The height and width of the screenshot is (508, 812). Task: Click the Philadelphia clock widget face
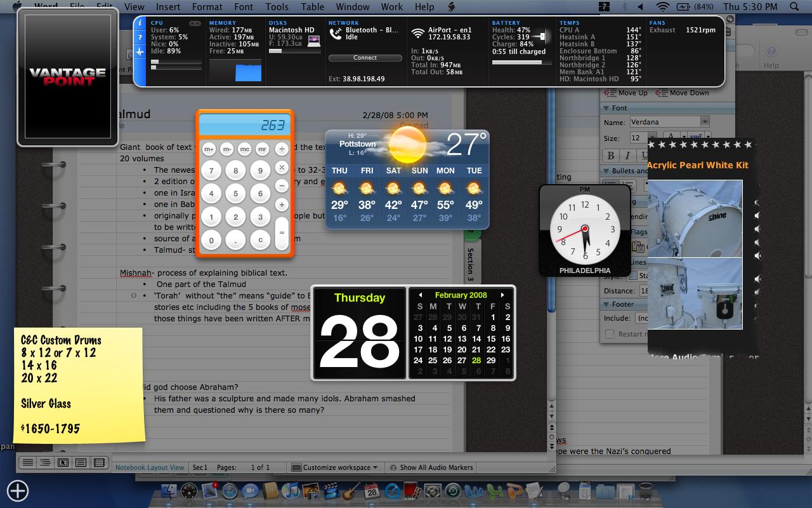[585, 229]
